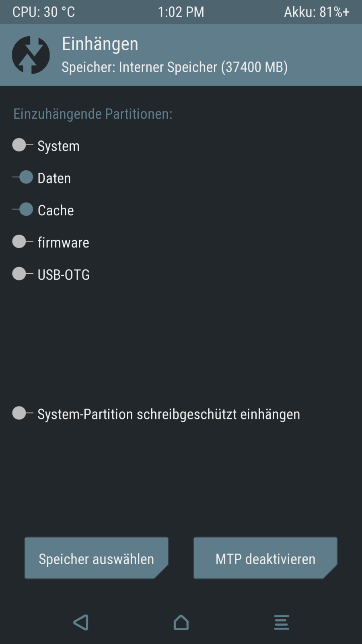Viewport: 362px width, 644px height.
Task: Click the Speicher auswählen button
Action: point(96,558)
